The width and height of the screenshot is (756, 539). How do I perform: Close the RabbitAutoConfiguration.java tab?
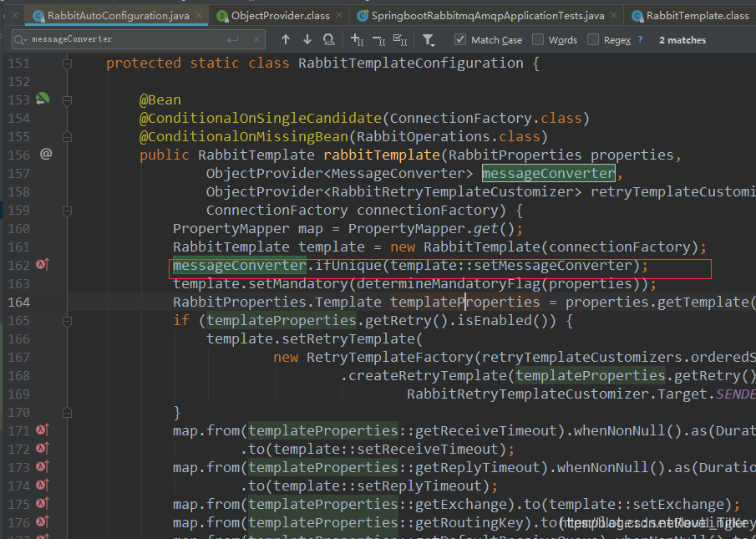(199, 15)
